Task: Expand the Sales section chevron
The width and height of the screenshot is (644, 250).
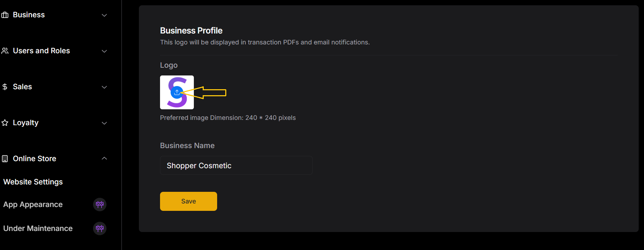Action: coord(104,87)
